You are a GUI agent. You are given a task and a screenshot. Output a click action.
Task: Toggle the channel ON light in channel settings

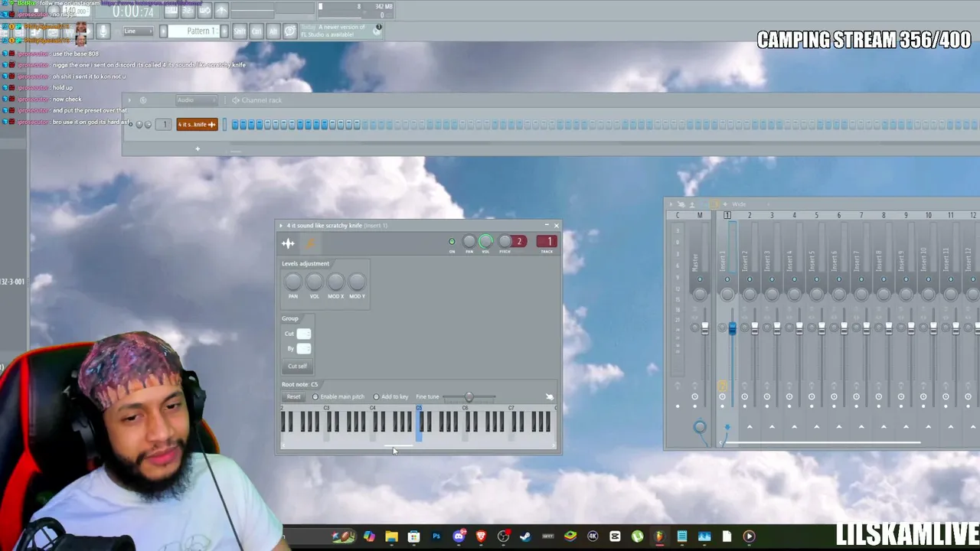(452, 242)
